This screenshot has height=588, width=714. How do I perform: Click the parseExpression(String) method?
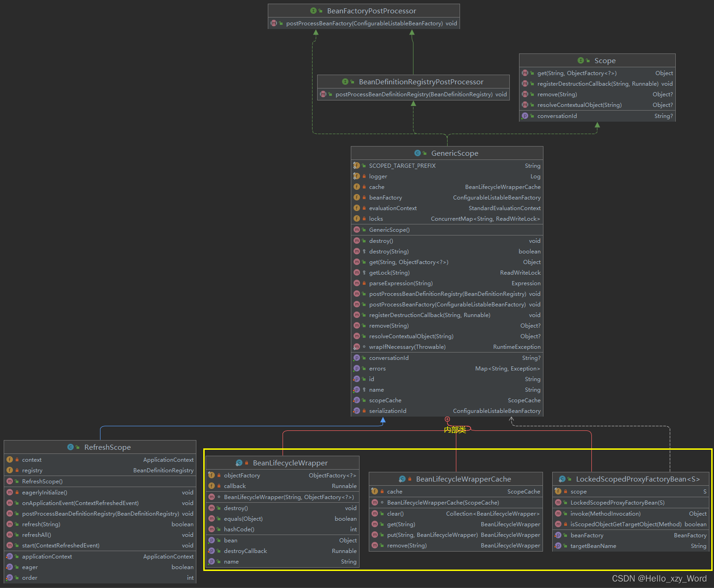tap(447, 283)
